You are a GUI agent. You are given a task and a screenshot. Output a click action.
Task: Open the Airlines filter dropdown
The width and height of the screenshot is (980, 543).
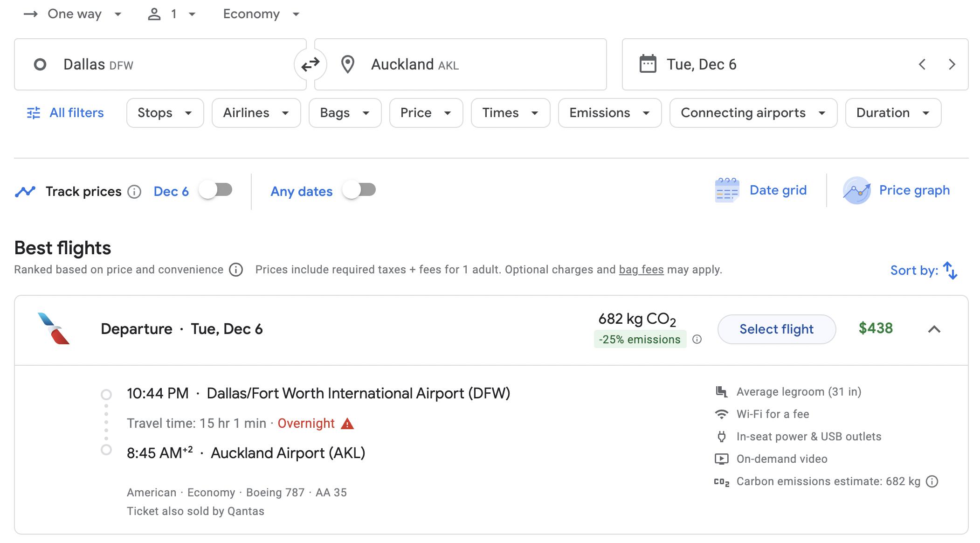pos(256,112)
